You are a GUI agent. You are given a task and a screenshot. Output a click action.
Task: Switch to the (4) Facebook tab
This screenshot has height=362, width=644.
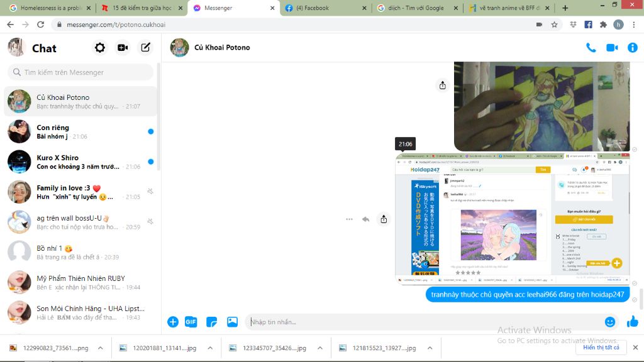[x=325, y=8]
